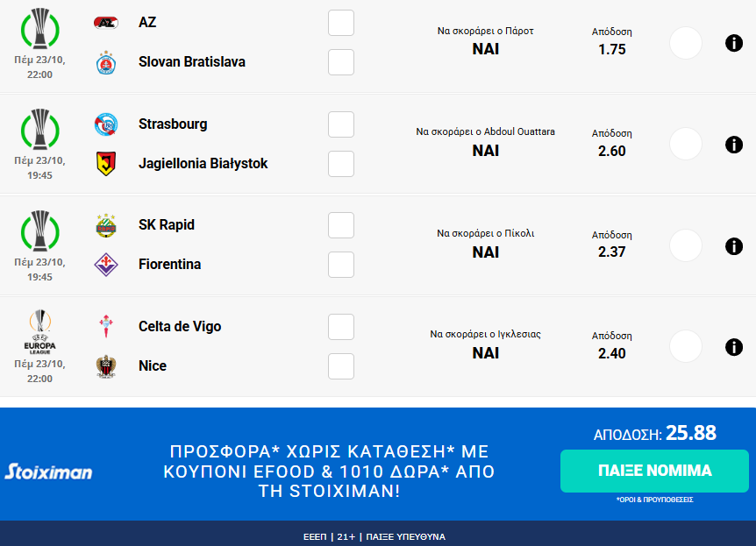This screenshot has width=756, height=546.
Task: Click the Jagiellonia Białystok crest
Action: 108,164
